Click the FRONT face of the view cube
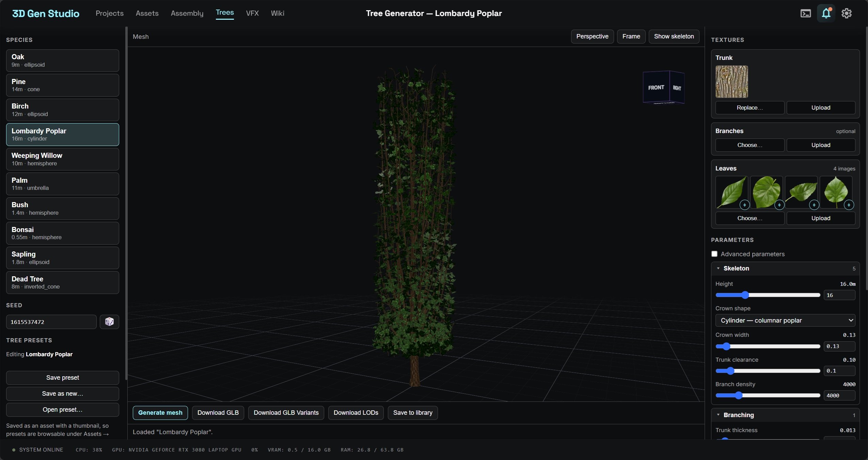This screenshot has width=868, height=460. [656, 87]
